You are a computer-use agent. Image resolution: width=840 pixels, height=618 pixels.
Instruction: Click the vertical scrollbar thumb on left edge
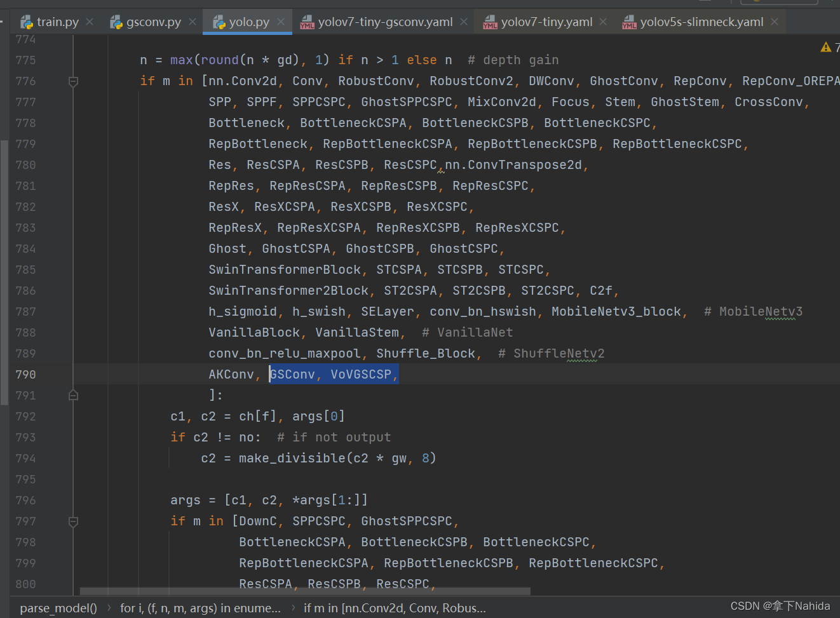point(4,272)
